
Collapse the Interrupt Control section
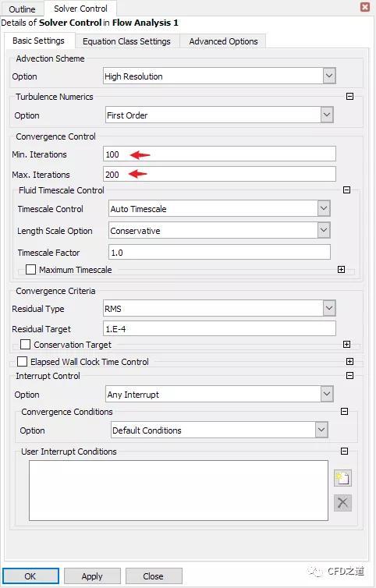[349, 375]
